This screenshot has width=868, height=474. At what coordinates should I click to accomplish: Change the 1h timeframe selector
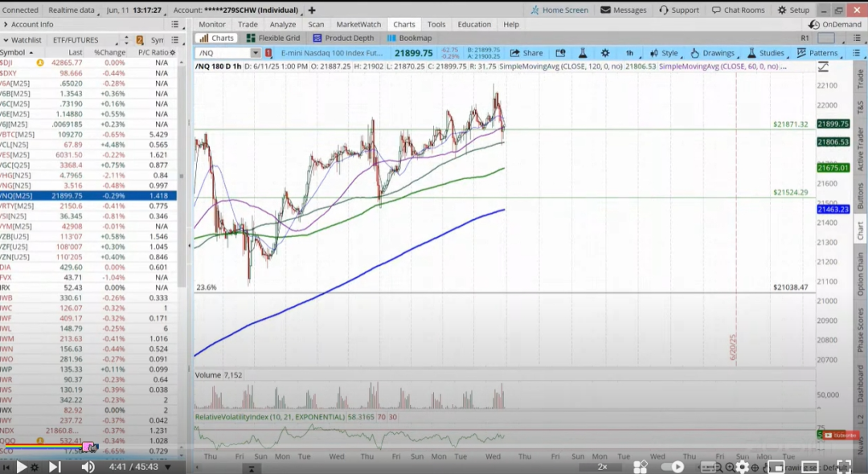coord(631,53)
